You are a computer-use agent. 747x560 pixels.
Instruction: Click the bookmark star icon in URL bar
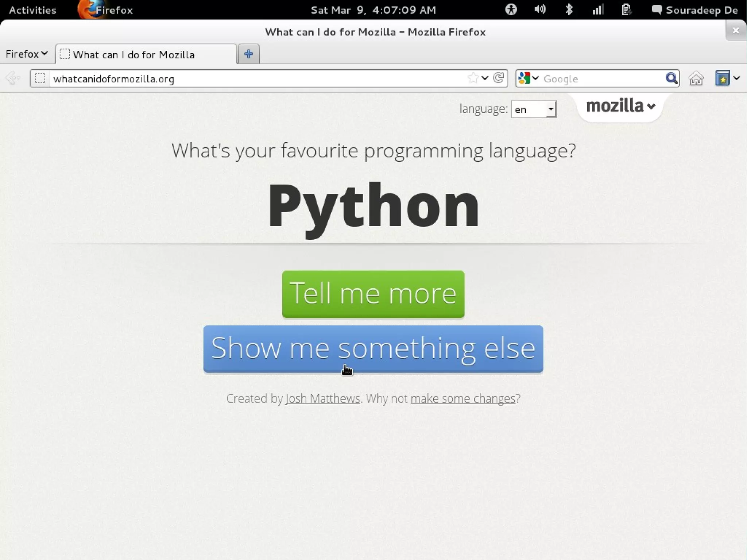pyautogui.click(x=473, y=78)
